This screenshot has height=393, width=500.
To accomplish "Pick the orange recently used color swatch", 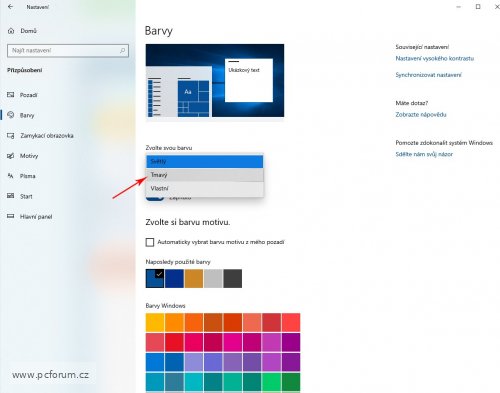I will 193,278.
